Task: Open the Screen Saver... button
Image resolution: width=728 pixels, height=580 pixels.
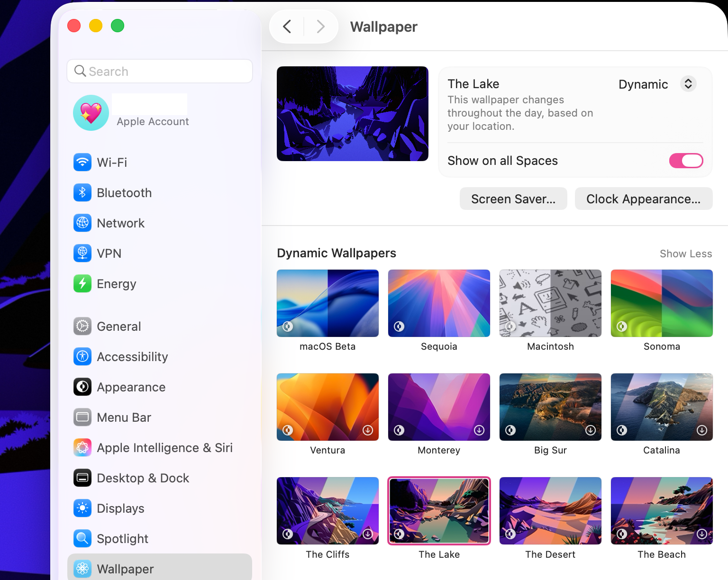Action: pyautogui.click(x=513, y=199)
